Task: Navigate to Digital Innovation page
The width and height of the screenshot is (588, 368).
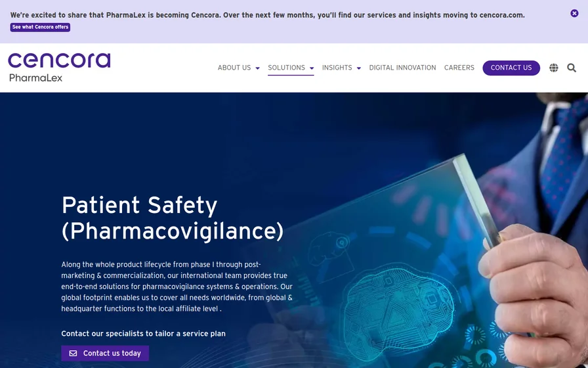Action: (402, 68)
